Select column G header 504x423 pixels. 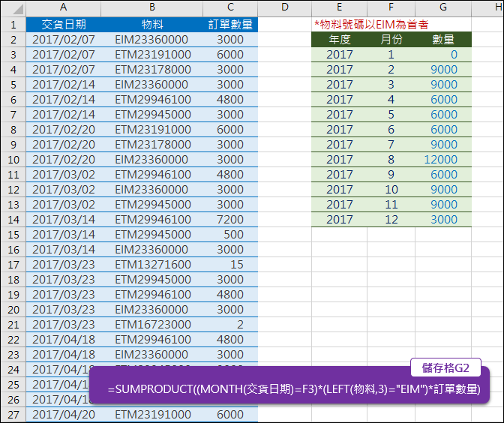443,7
